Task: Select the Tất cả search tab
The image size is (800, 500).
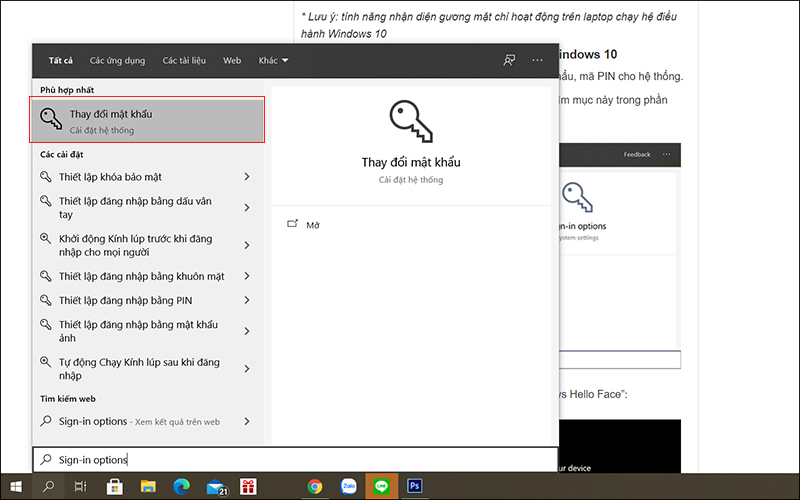Action: tap(60, 60)
